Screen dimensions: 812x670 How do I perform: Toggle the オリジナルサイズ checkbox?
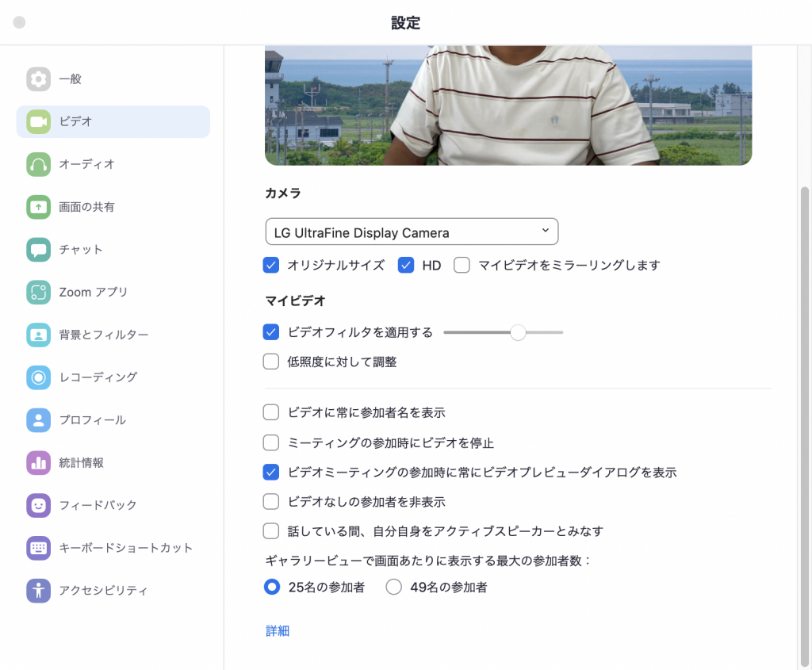[271, 265]
